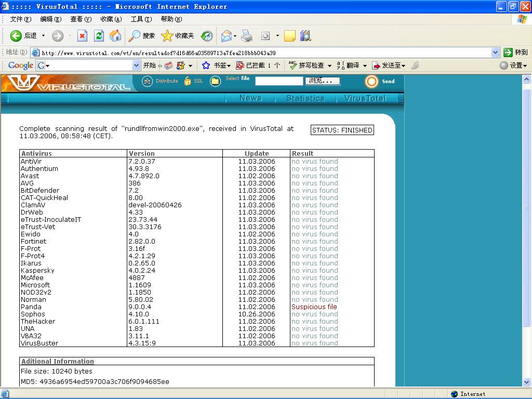
Task: Open the 设置 settings dropdown
Action: [525, 66]
